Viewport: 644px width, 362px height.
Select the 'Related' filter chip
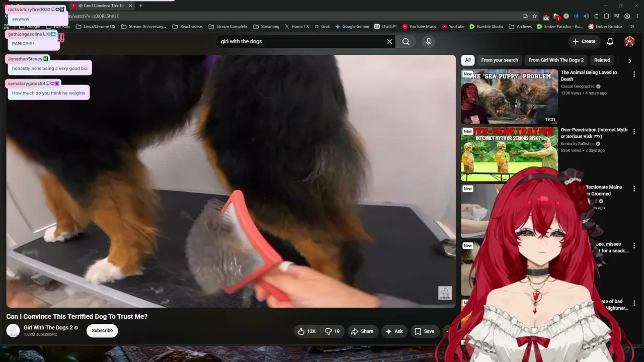[602, 60]
